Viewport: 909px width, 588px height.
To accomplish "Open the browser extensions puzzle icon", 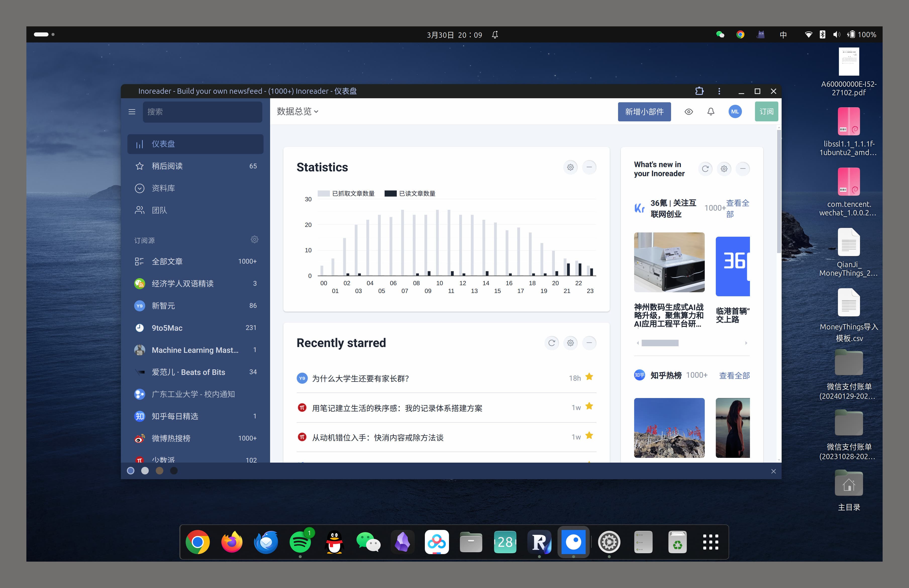I will click(x=699, y=91).
